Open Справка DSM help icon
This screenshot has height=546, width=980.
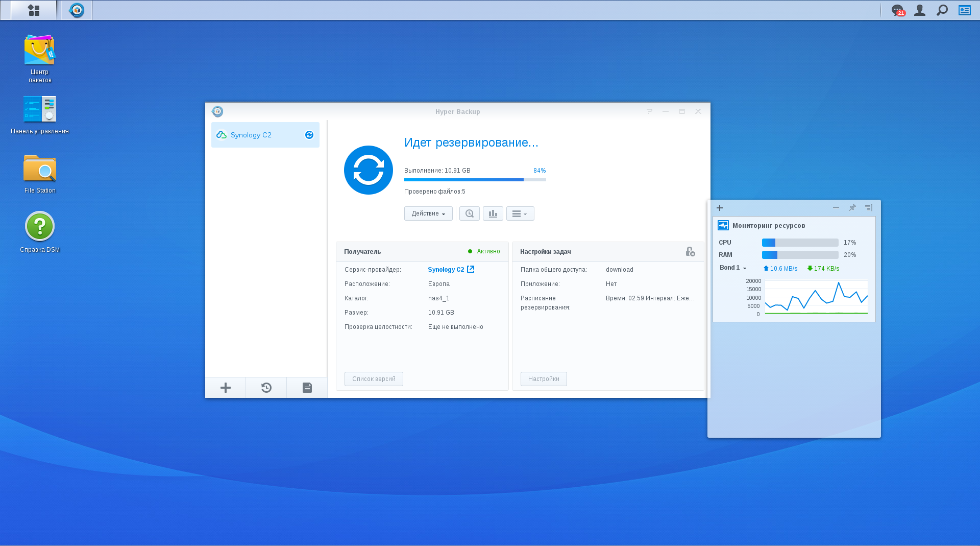tap(40, 232)
